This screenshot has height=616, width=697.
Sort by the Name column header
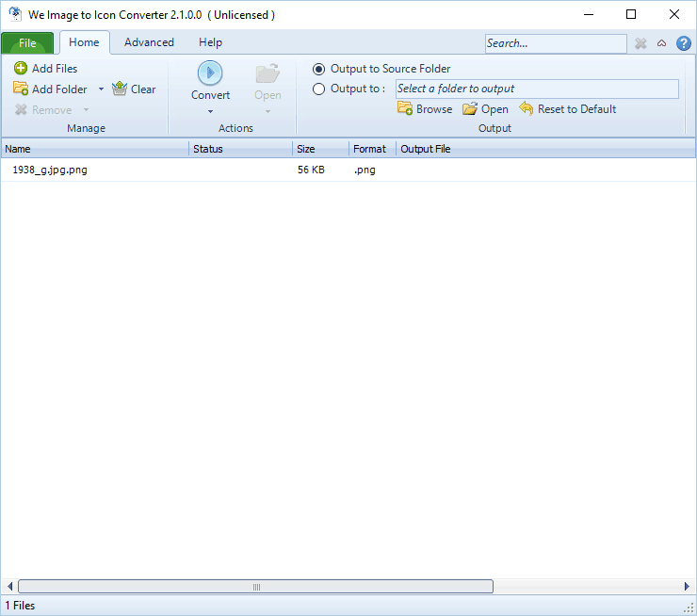(95, 149)
